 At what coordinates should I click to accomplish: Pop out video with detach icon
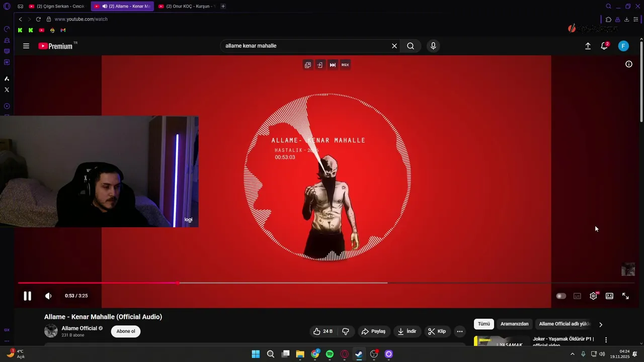point(308,65)
